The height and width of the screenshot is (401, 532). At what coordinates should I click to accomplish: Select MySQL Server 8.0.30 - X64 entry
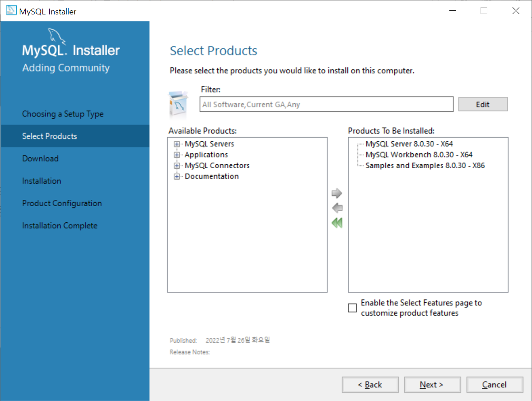click(409, 144)
